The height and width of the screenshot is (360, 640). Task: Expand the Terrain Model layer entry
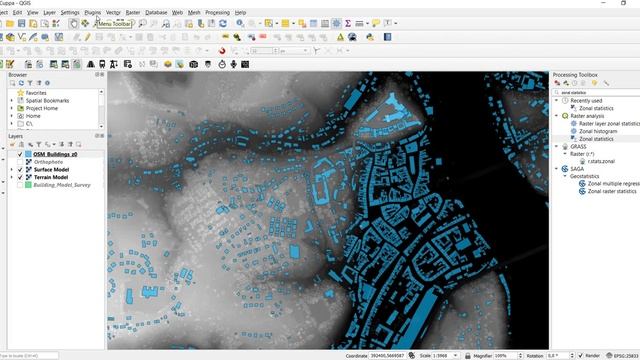[x=12, y=177]
